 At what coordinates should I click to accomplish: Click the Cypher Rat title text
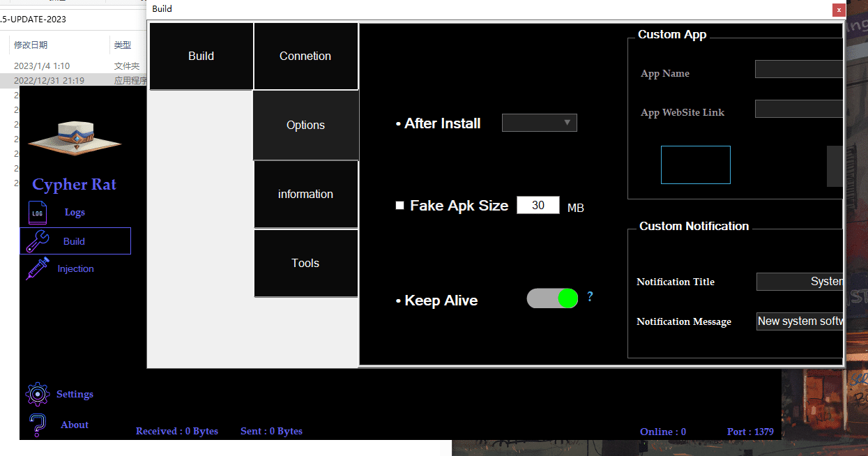[x=75, y=185]
